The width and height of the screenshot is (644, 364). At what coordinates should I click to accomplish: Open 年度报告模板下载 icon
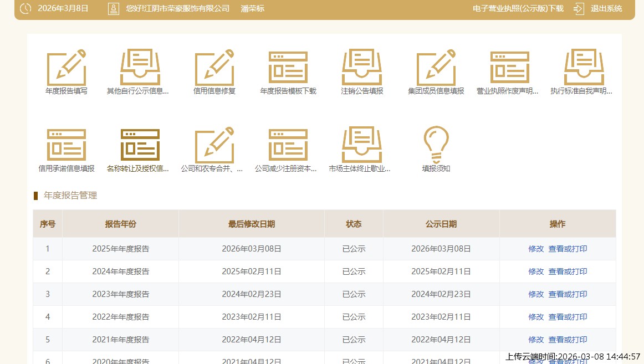288,69
